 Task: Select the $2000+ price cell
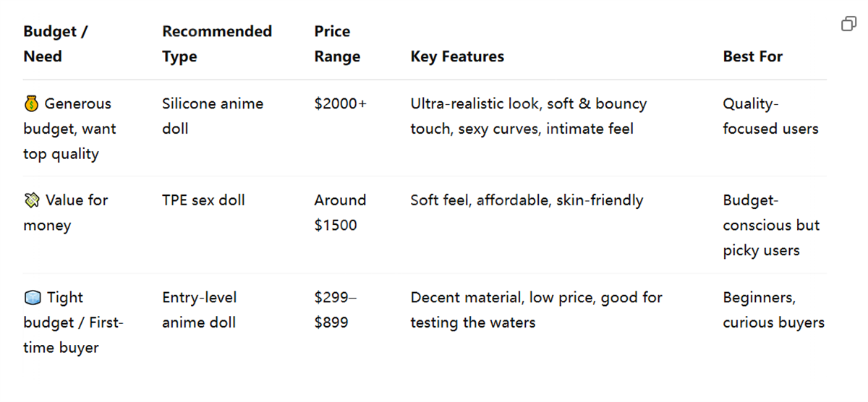[x=341, y=104]
